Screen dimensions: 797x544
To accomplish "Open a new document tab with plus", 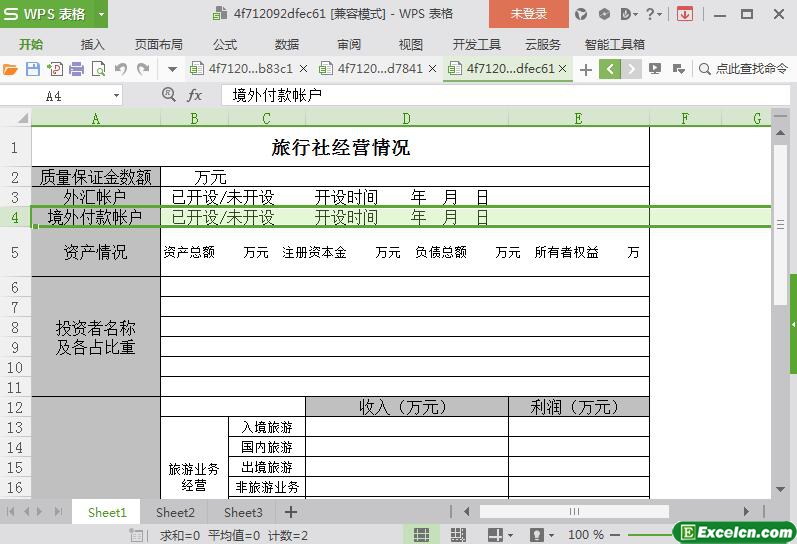I will click(587, 69).
